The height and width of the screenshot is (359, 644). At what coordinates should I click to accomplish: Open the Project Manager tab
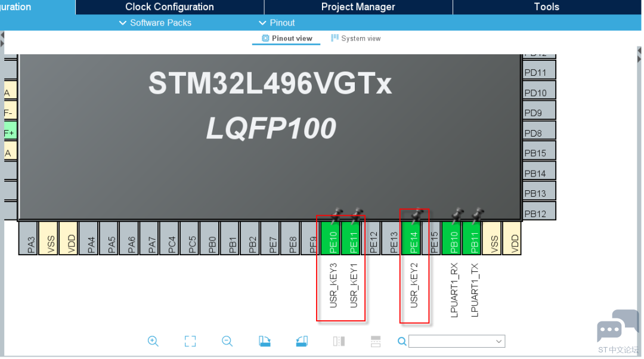358,7
